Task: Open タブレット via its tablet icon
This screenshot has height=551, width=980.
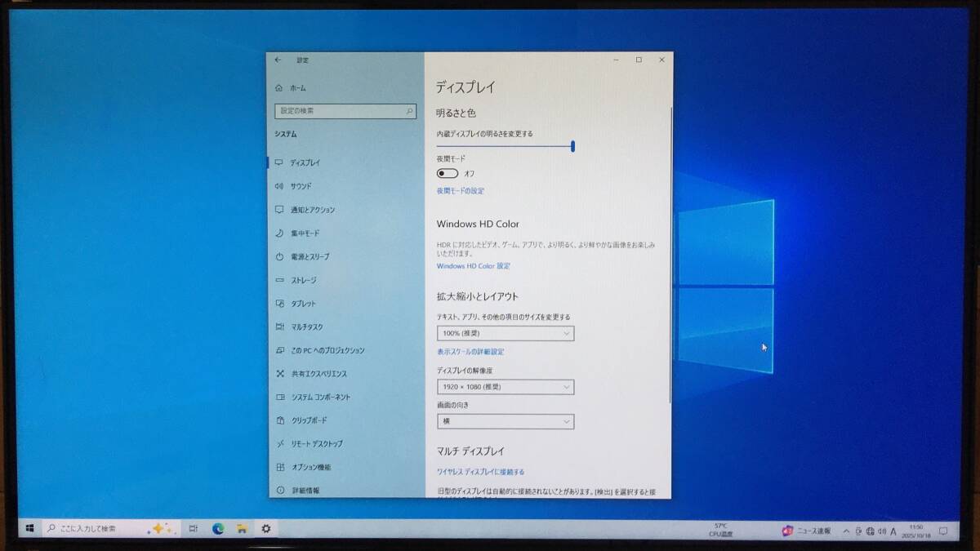Action: tap(279, 304)
